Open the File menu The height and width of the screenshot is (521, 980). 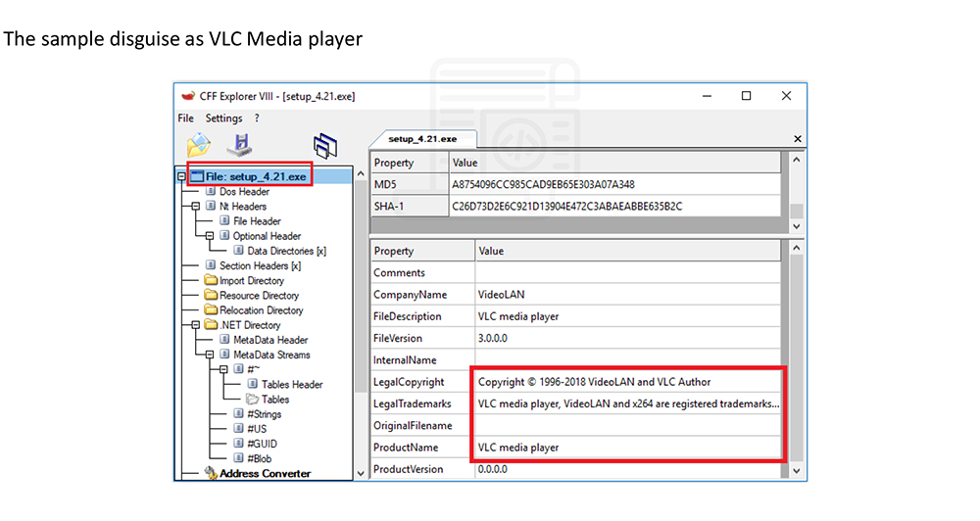tap(185, 118)
